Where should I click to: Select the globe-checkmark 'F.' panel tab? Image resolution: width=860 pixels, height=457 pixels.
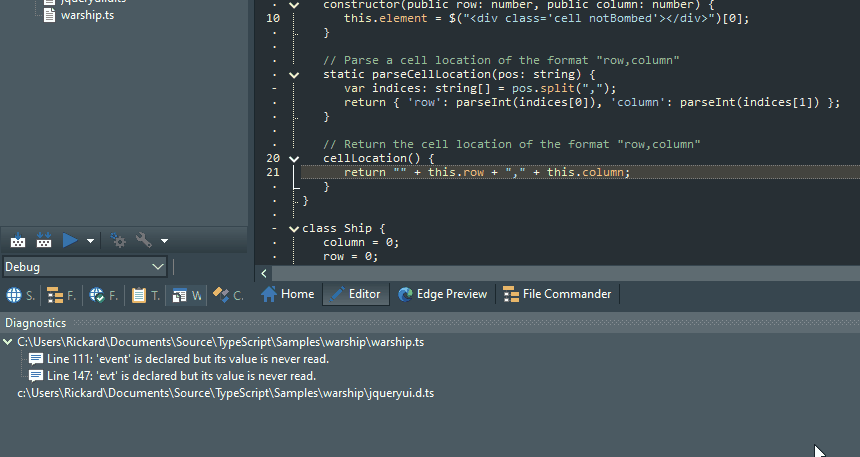tap(104, 295)
